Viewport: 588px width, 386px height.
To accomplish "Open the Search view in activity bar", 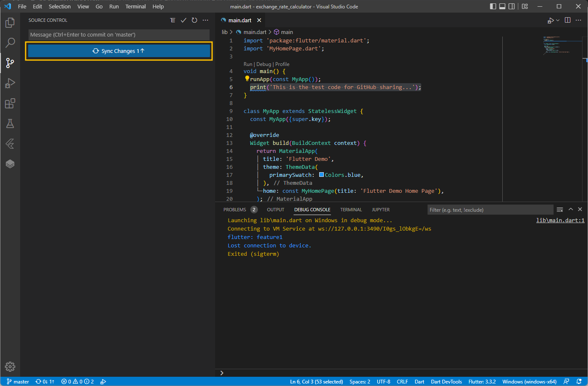I will point(10,43).
